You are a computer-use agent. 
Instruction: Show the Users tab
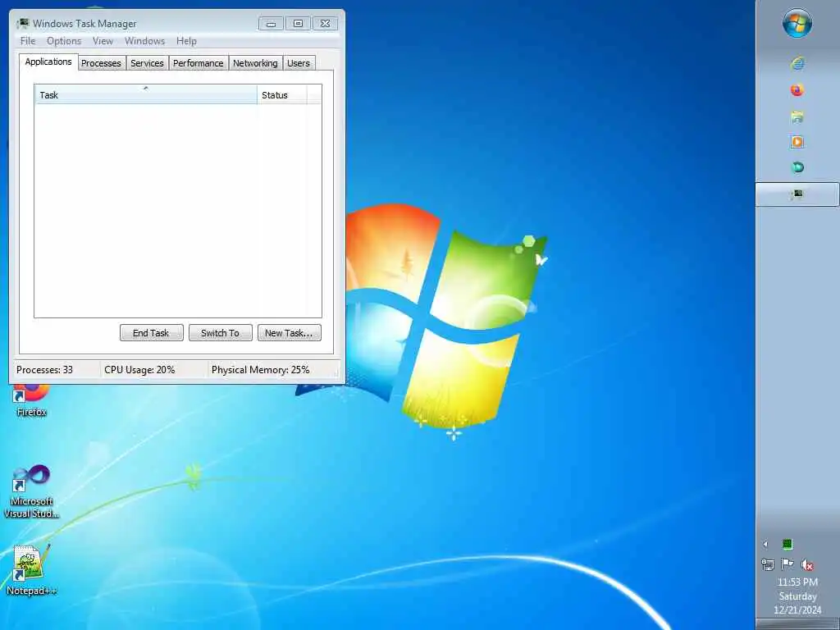(x=299, y=63)
